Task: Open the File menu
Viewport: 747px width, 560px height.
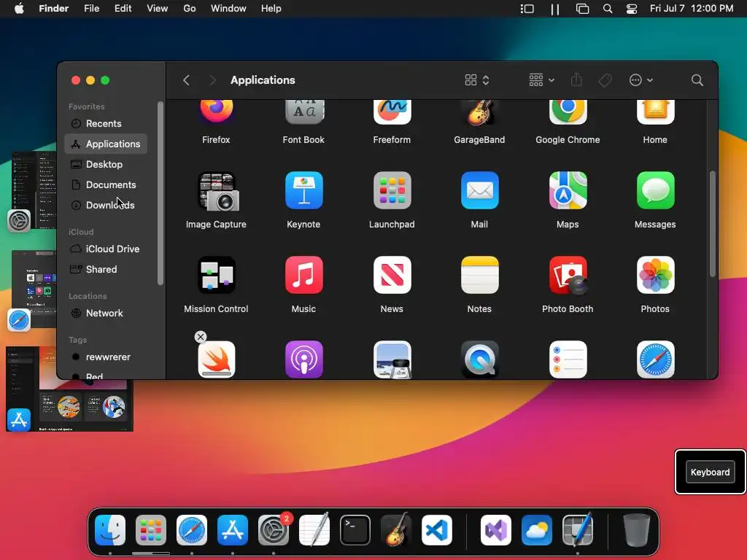Action: click(91, 9)
